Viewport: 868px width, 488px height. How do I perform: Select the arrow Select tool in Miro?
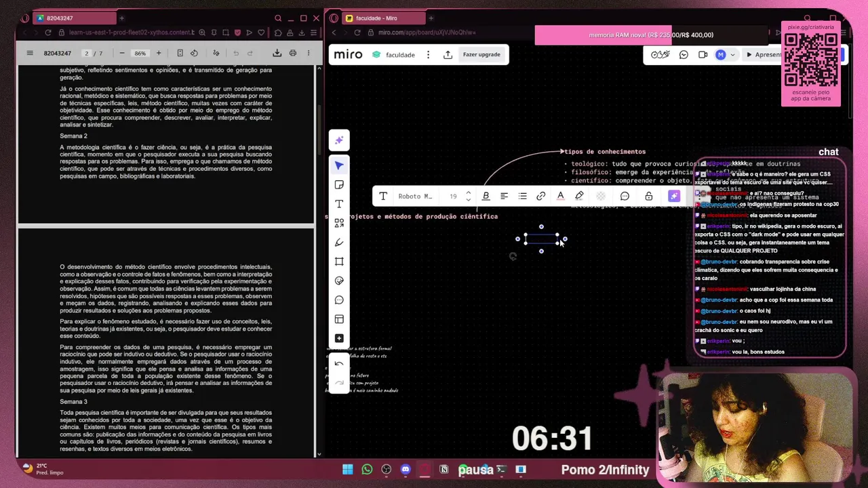[339, 165]
